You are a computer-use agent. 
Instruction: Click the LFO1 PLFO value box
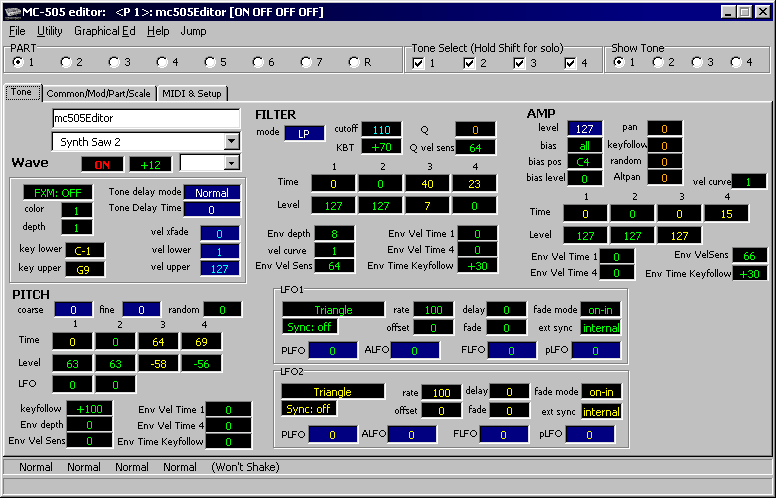click(x=333, y=351)
